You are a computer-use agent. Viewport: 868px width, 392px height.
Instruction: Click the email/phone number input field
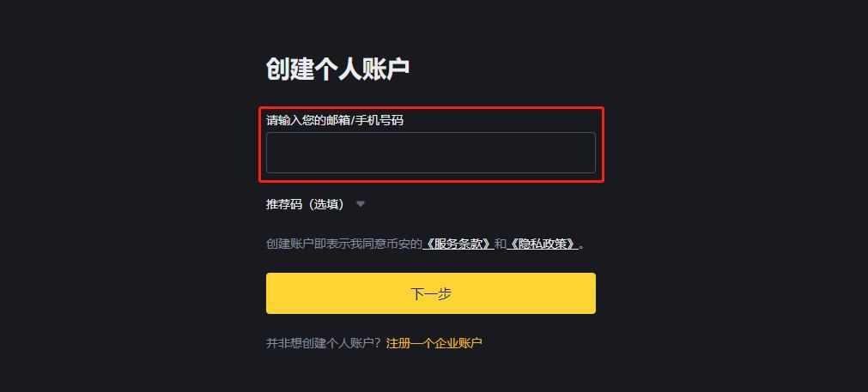pos(431,153)
